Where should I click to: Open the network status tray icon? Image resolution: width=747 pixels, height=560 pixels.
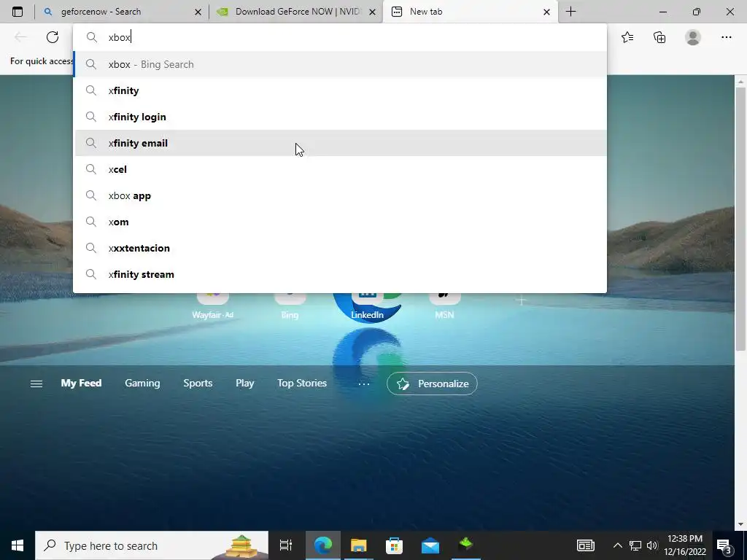(x=635, y=545)
